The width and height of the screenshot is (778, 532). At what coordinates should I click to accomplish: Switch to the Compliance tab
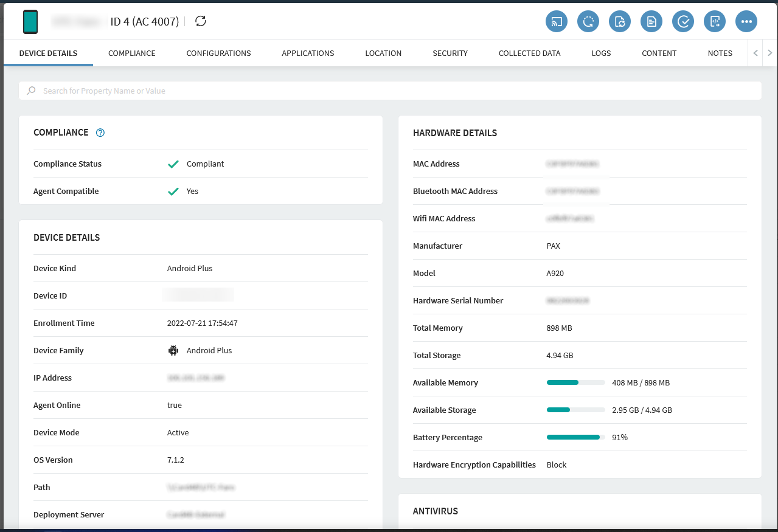point(132,54)
